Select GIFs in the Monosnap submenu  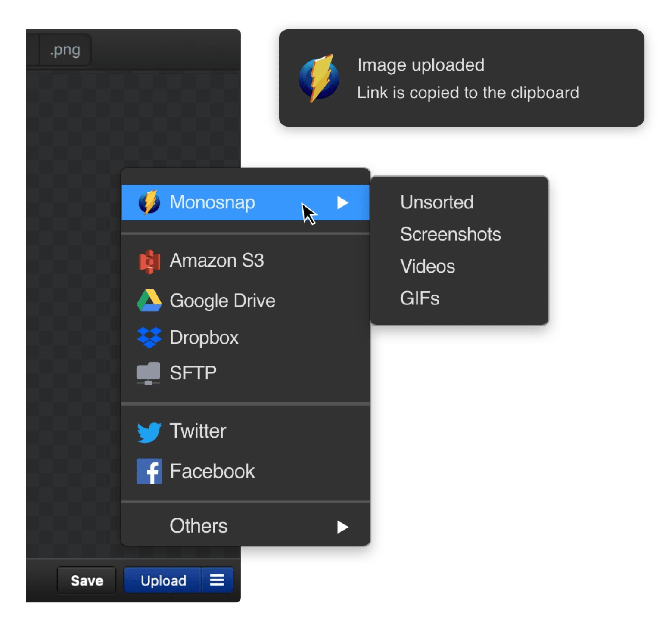[420, 298]
